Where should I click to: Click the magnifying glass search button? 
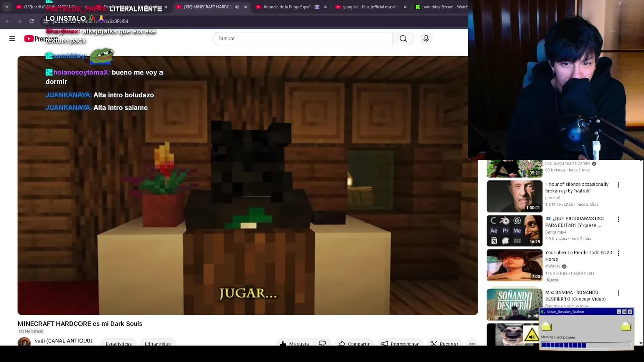[403, 39]
